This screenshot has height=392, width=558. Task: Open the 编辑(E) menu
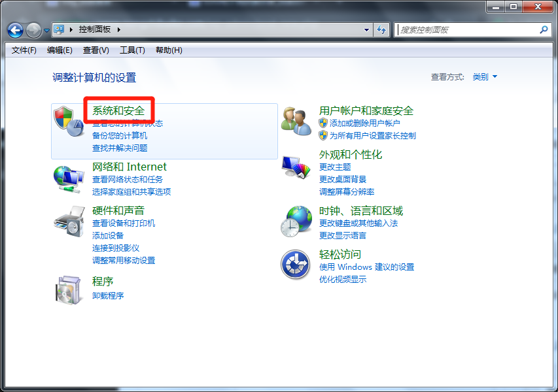60,50
